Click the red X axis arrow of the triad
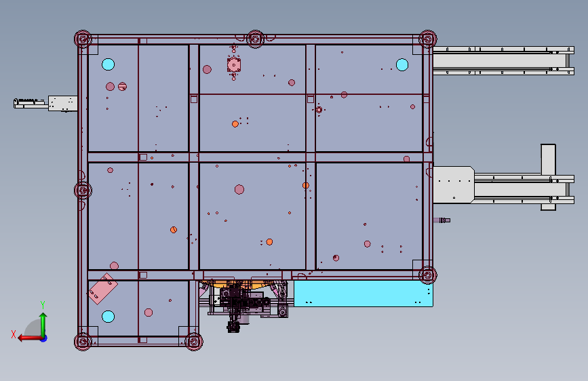Viewport: 588px width, 381px height. [29, 338]
